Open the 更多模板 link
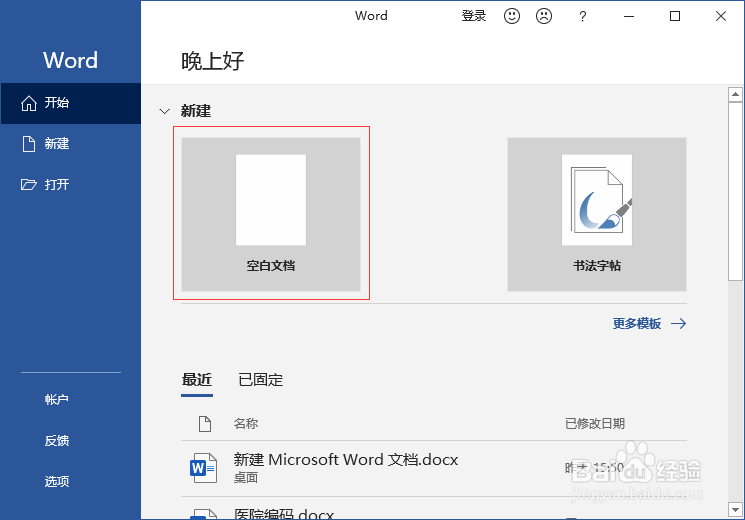 (x=637, y=324)
